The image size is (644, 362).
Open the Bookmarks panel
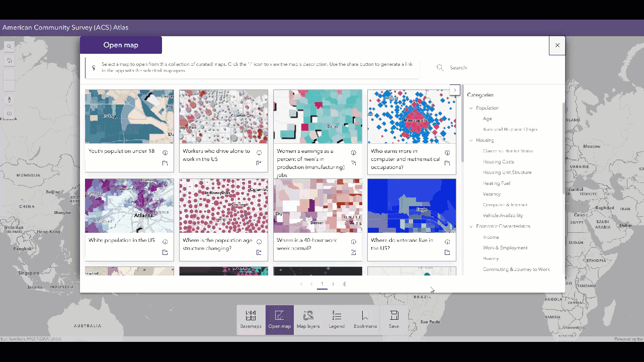[x=365, y=320]
